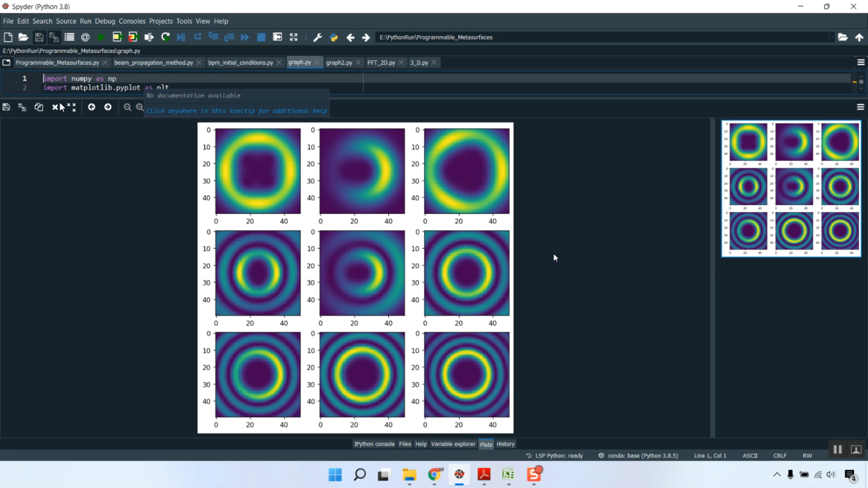
Task: Open the PYTHONPATH manager
Action: click(x=333, y=37)
